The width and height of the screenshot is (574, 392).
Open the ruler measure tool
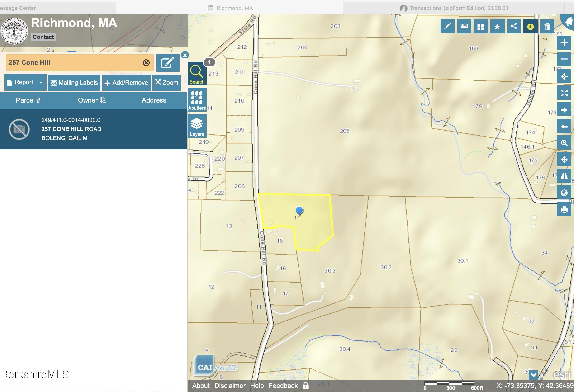[464, 26]
